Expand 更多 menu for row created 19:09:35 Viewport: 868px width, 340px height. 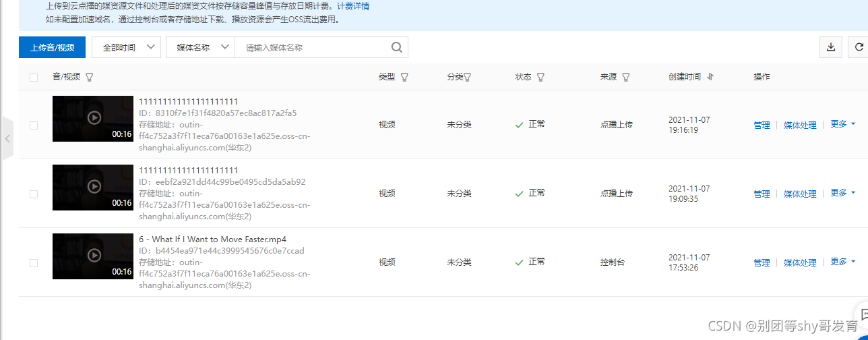[843, 193]
